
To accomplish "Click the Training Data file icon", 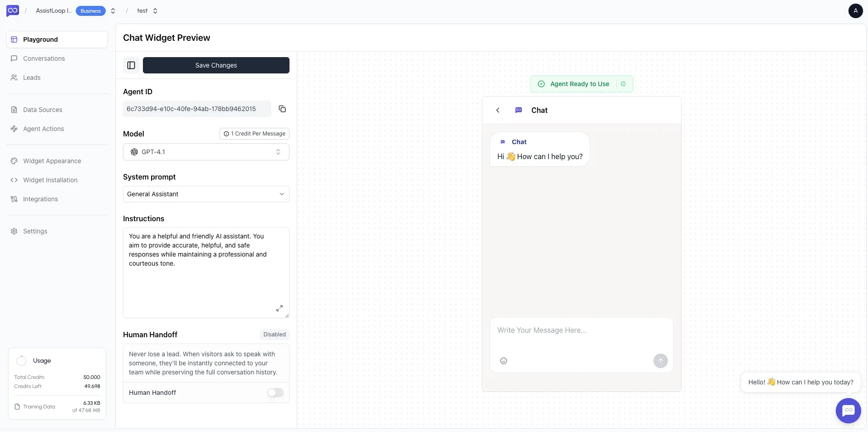I will [17, 407].
